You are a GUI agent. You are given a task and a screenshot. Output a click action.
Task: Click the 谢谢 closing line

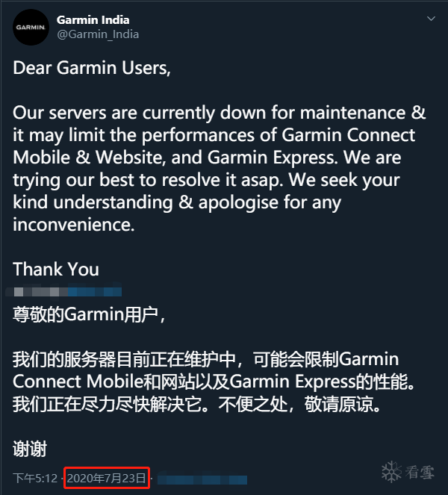click(30, 449)
